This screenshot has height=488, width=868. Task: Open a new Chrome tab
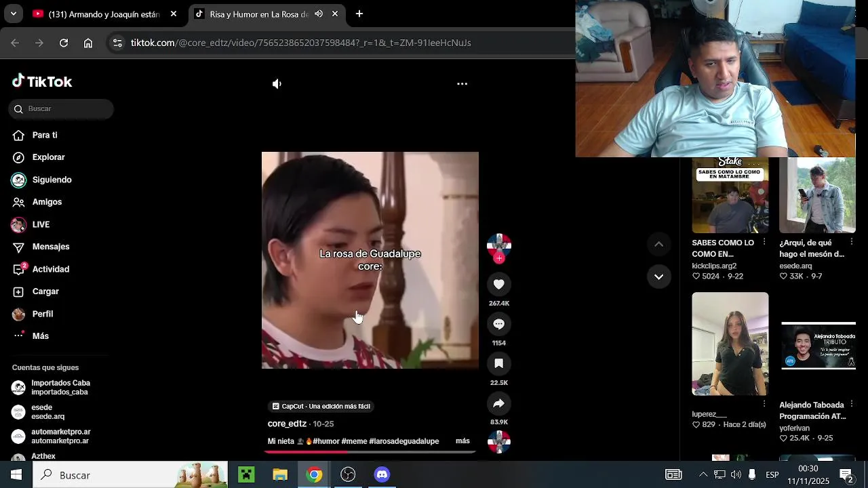pyautogui.click(x=359, y=14)
